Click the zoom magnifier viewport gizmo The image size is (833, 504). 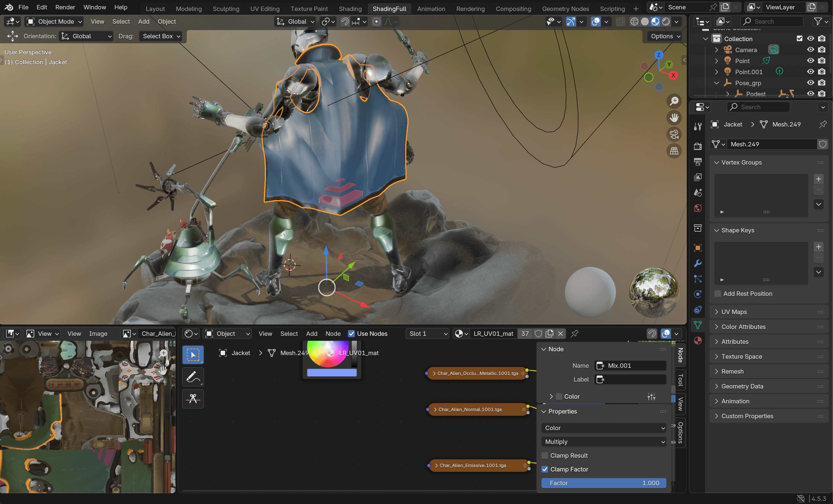[x=674, y=101]
